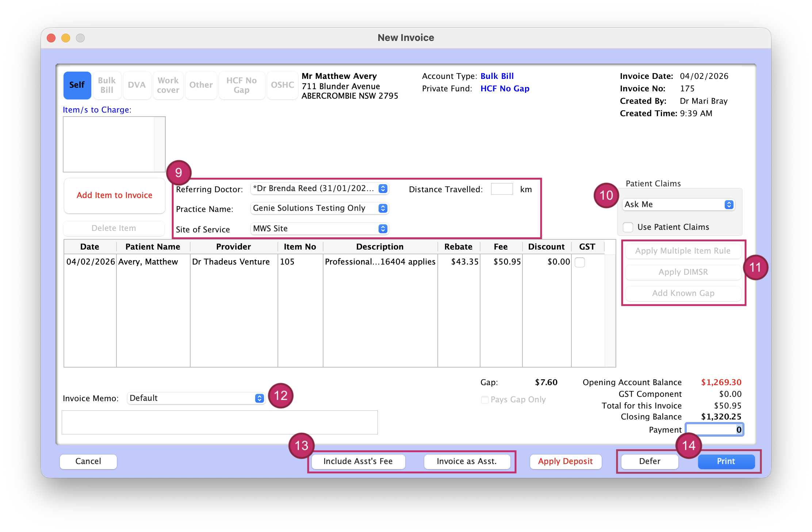
Task: Open the Patient Claims Ask Me dropdown
Action: [678, 205]
